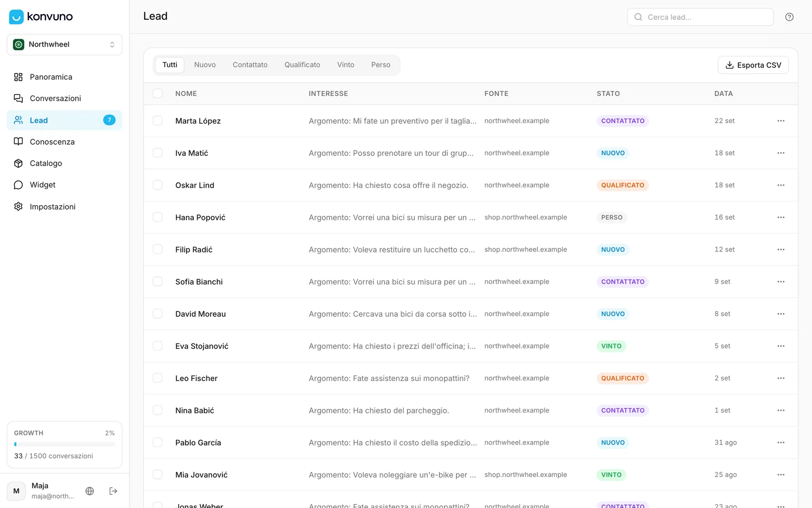Click the Lead badge showing 7
The image size is (812, 508).
coord(109,120)
